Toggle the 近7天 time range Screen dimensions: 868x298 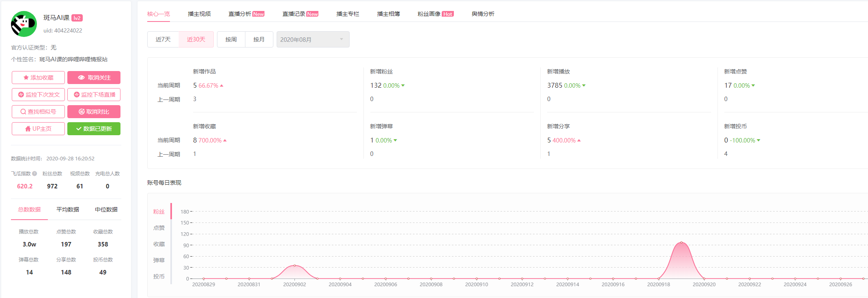point(163,39)
